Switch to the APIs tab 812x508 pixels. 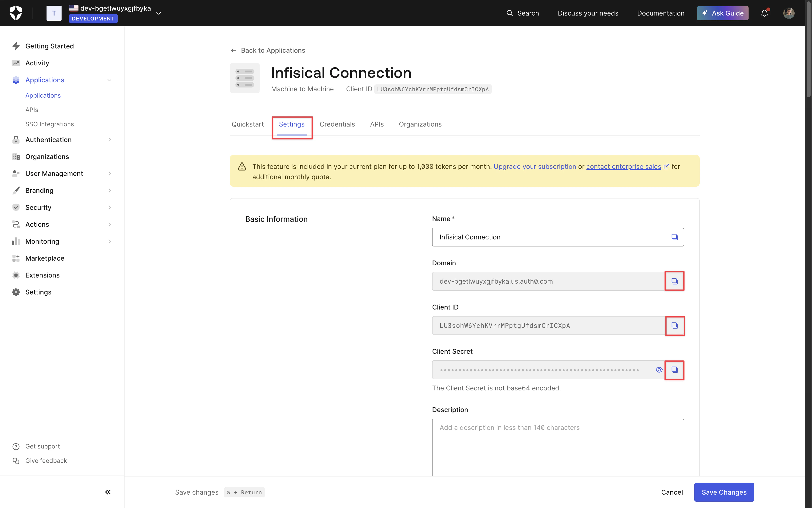point(377,124)
